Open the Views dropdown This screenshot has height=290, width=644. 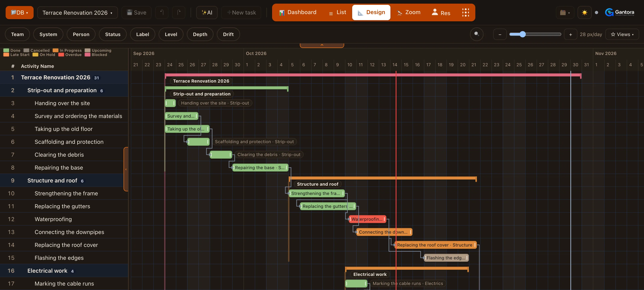pos(622,34)
